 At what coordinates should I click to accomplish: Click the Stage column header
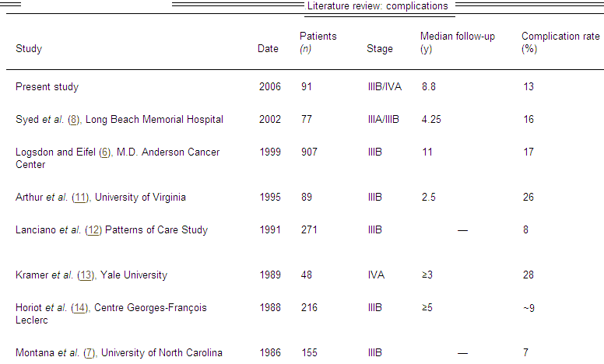click(380, 49)
